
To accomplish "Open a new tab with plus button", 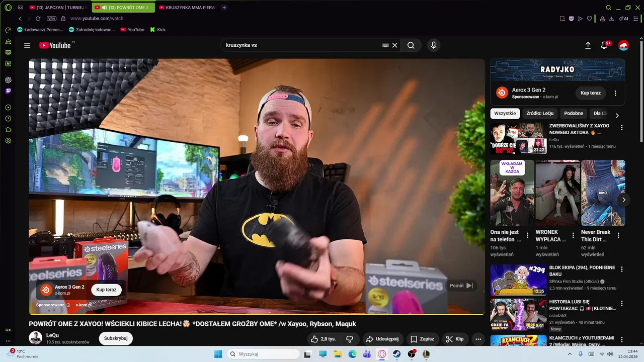I will [224, 8].
